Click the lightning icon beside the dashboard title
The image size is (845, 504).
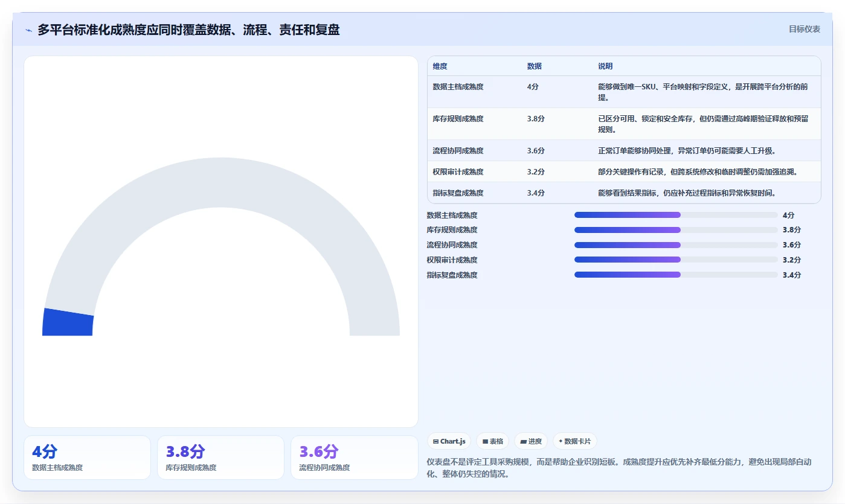point(29,30)
